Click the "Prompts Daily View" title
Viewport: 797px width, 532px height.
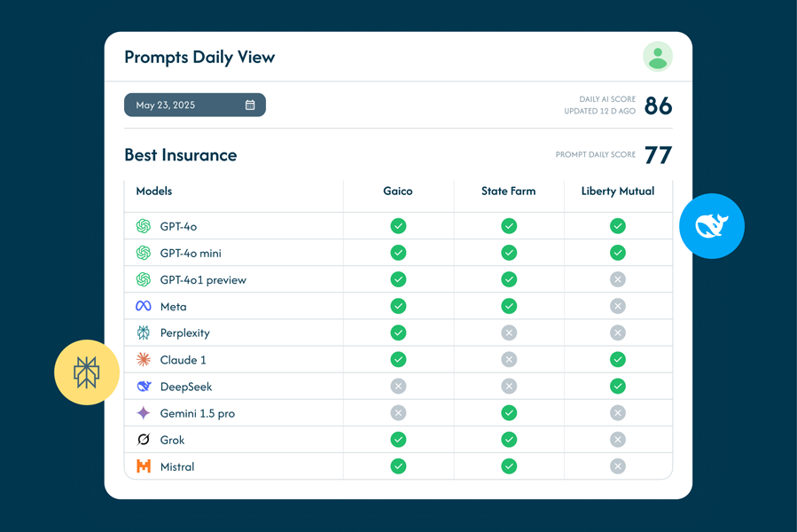(199, 58)
